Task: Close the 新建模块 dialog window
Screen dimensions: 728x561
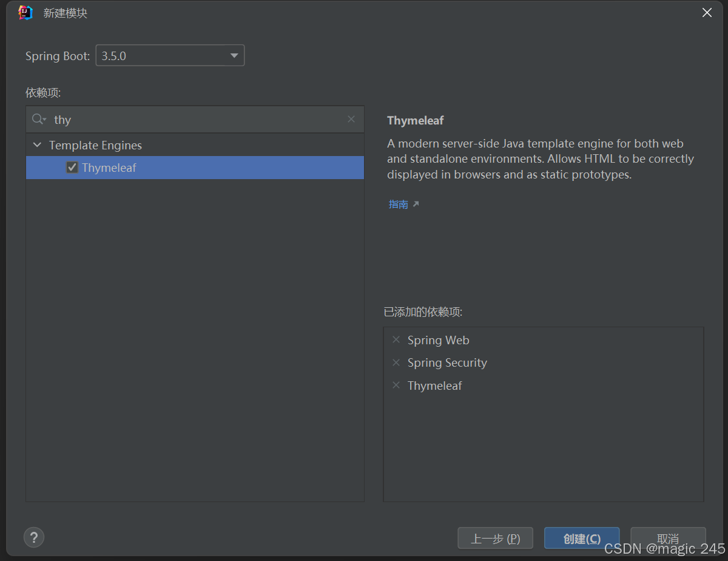Action: [x=707, y=13]
